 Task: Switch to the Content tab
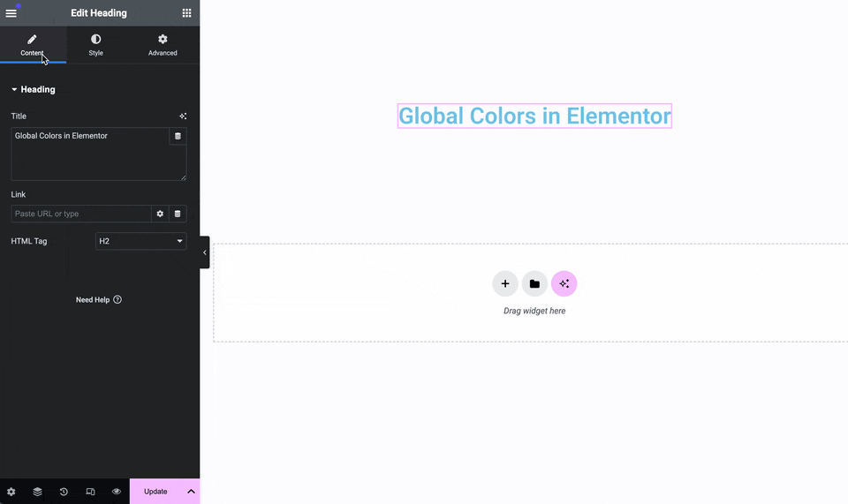[x=33, y=45]
